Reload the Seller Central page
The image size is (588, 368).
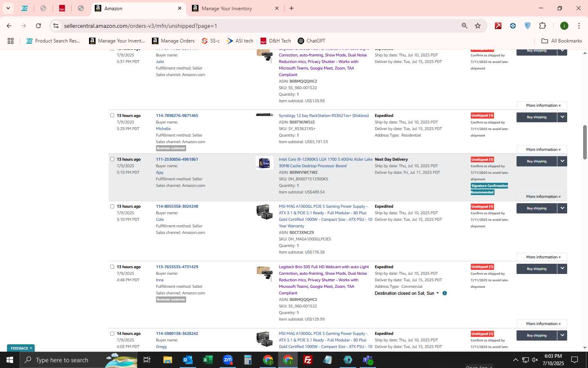coord(38,26)
